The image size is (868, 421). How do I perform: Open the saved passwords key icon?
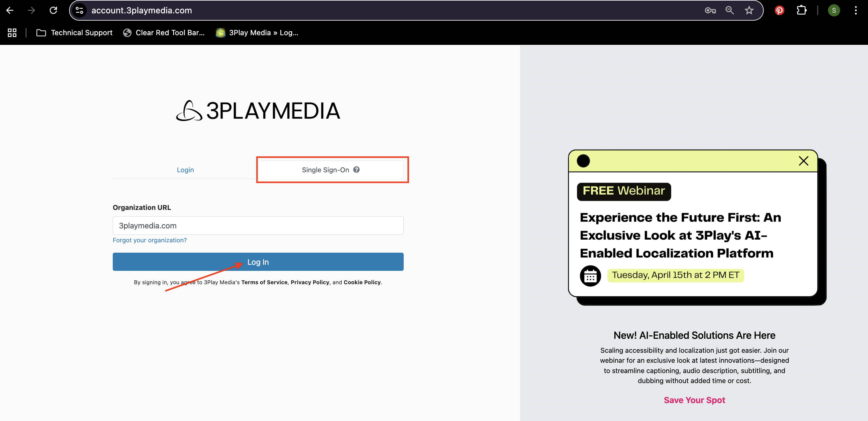point(710,10)
